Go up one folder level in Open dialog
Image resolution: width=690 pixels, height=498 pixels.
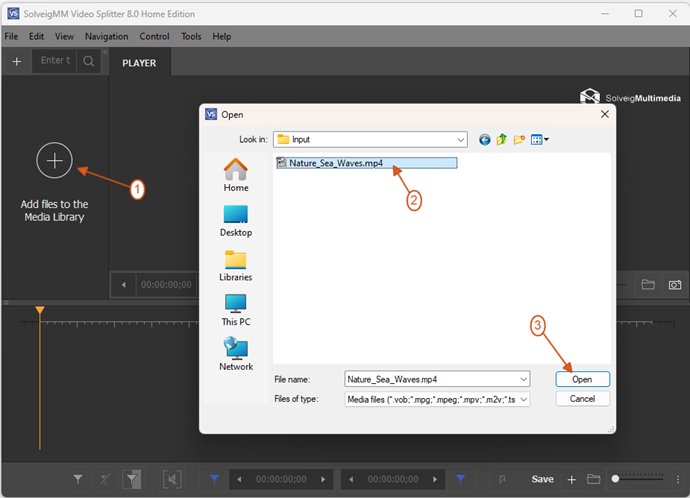502,140
